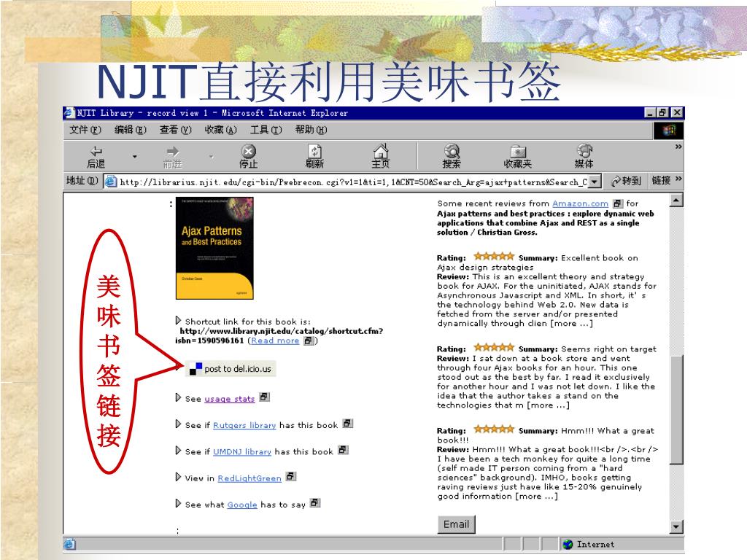
Task: Click the triangle beside Shortcut link text
Action: pyautogui.click(x=178, y=320)
